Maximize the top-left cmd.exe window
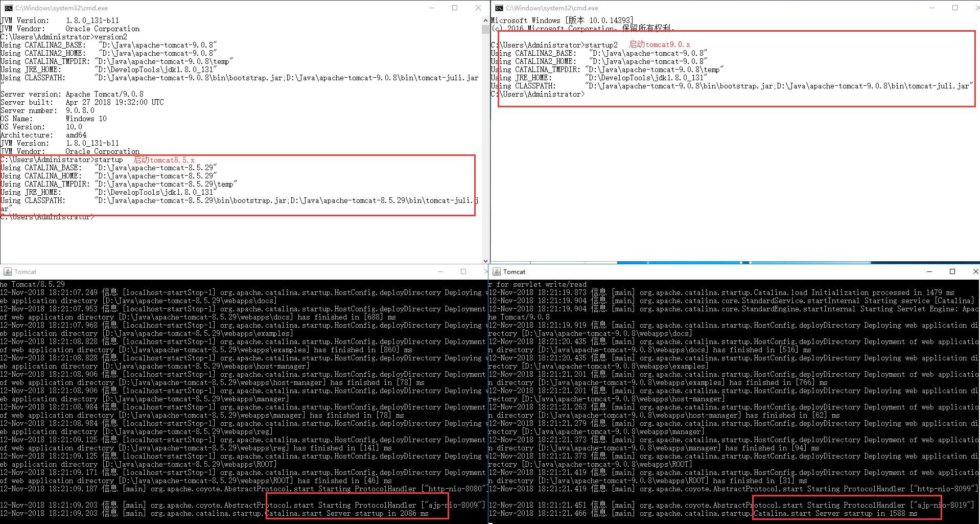 [x=455, y=8]
